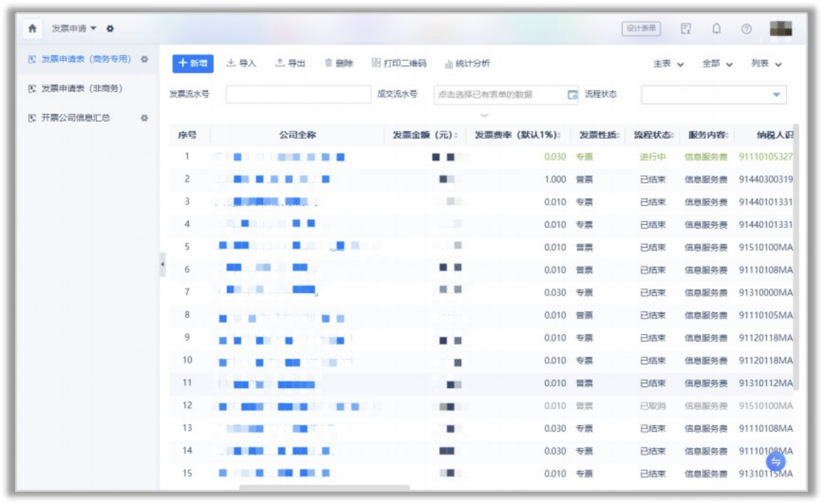Click the 导入 import button

click(x=242, y=64)
